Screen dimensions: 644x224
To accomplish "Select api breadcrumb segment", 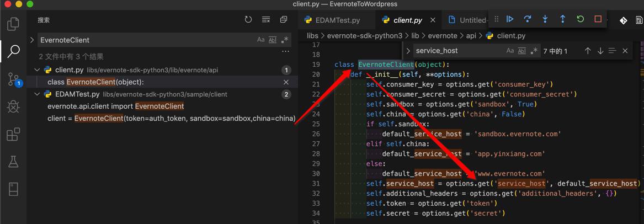I will [x=471, y=36].
